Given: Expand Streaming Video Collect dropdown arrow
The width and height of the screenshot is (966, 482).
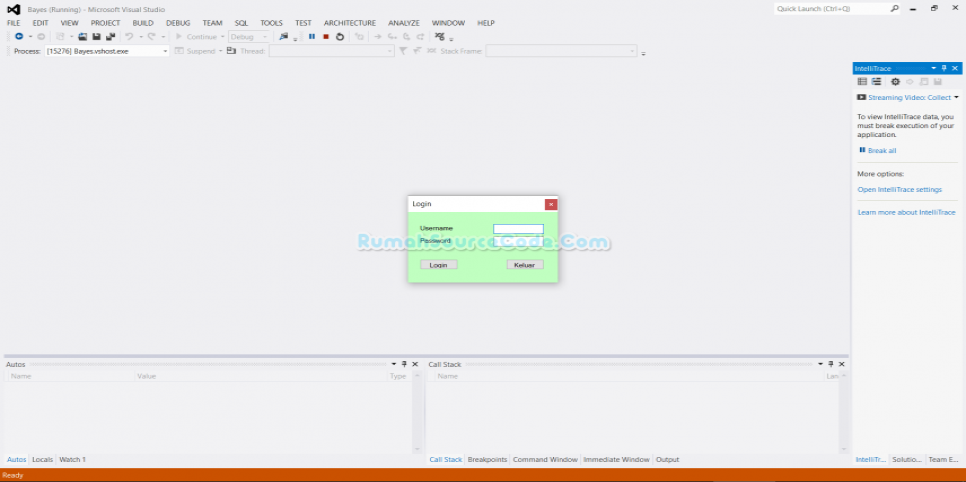Looking at the screenshot, I should (x=956, y=97).
